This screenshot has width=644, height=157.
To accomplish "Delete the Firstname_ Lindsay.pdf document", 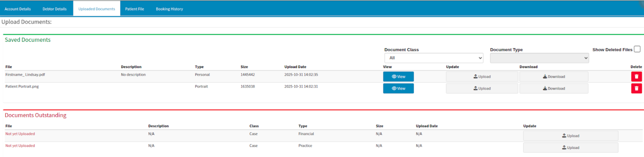I will click(x=636, y=76).
